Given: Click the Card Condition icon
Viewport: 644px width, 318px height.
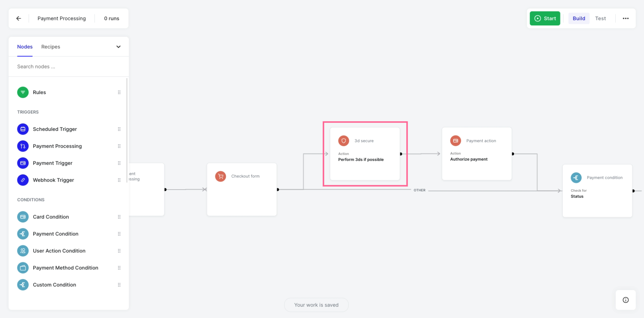Looking at the screenshot, I should coord(23,217).
